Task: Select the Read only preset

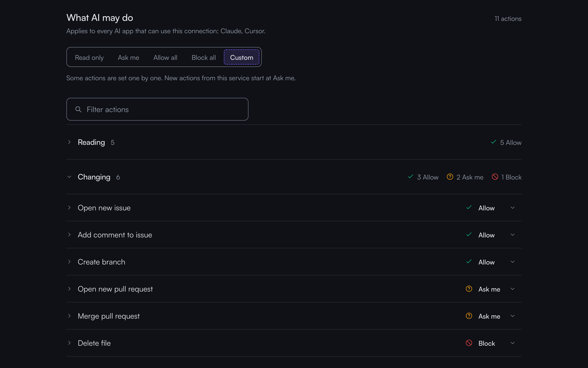Action: point(89,57)
